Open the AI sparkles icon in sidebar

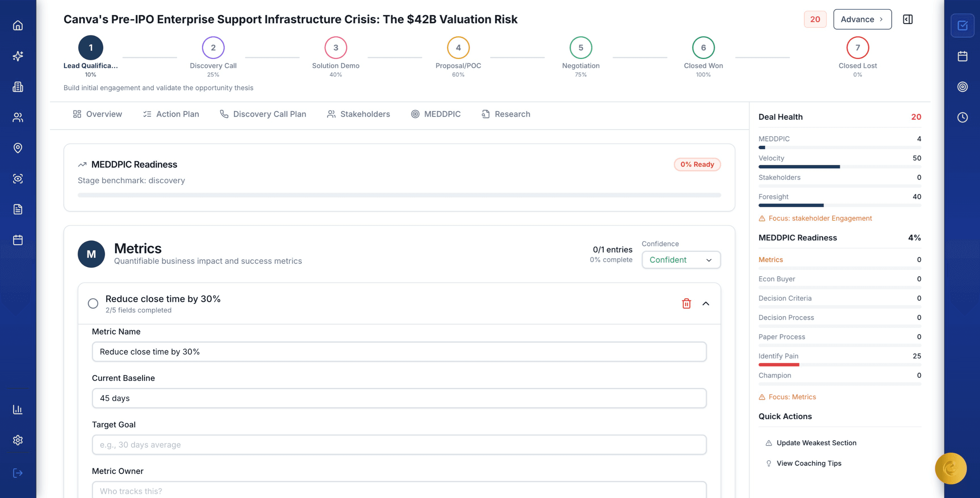[x=18, y=56]
